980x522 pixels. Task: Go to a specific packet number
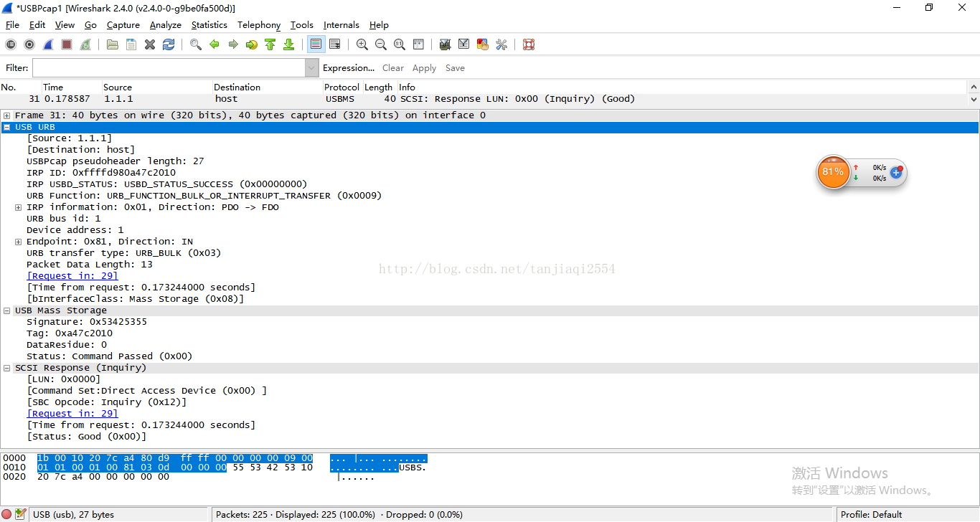[252, 44]
